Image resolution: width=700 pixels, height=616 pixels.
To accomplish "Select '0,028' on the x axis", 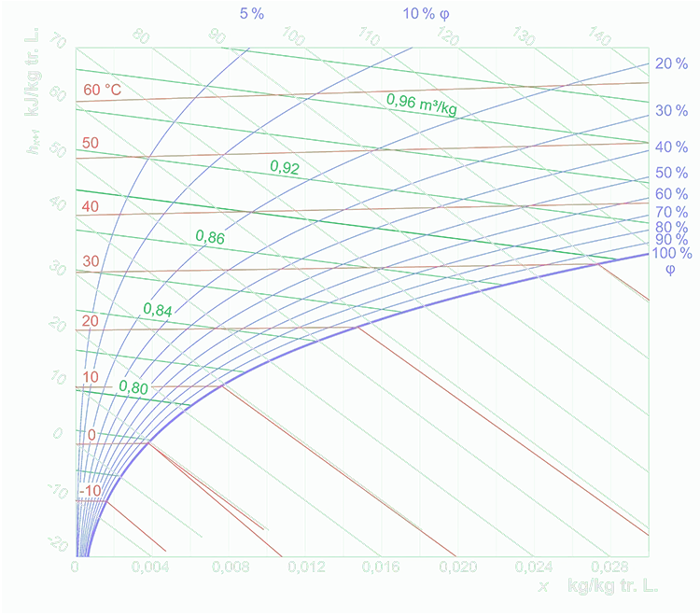I will [x=609, y=567].
